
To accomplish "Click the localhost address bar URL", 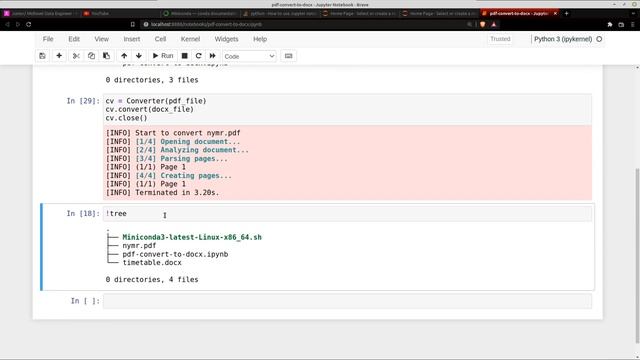I will tap(207, 24).
